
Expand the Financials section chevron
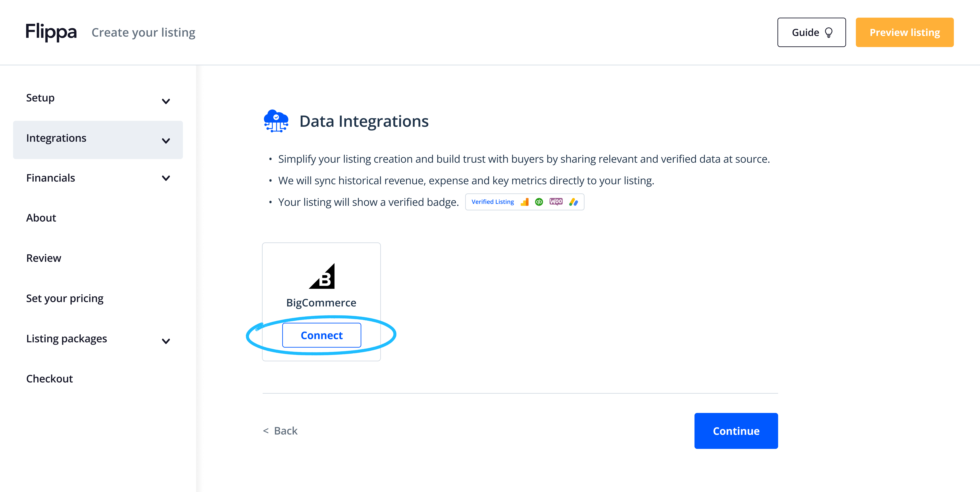coord(166,178)
